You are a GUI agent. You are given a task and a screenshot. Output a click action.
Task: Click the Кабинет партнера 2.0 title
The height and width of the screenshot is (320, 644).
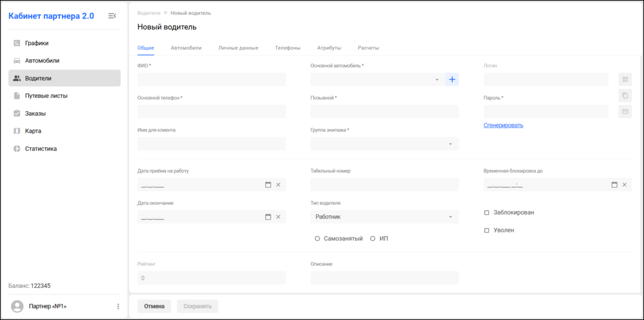(x=52, y=16)
